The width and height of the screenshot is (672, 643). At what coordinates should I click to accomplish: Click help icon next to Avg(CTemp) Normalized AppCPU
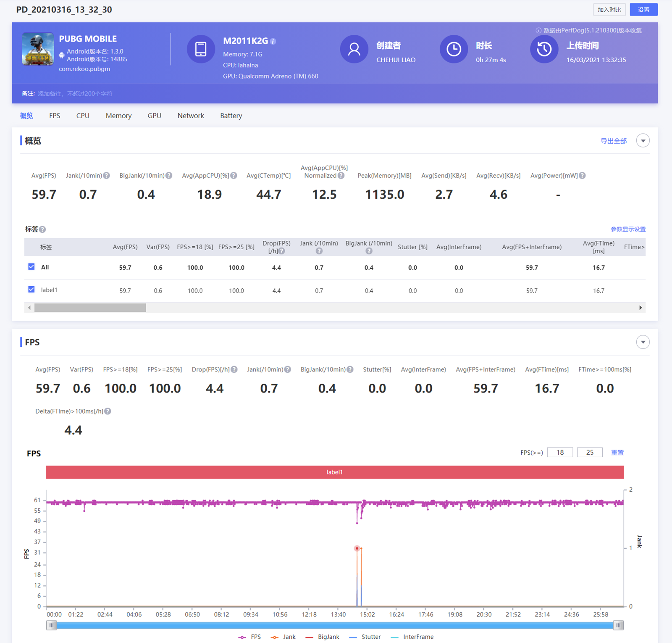(341, 176)
